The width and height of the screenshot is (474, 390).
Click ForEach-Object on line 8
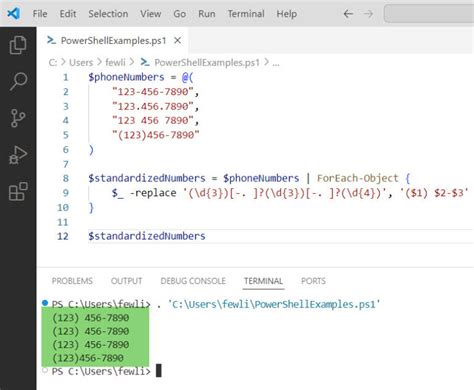(x=358, y=178)
